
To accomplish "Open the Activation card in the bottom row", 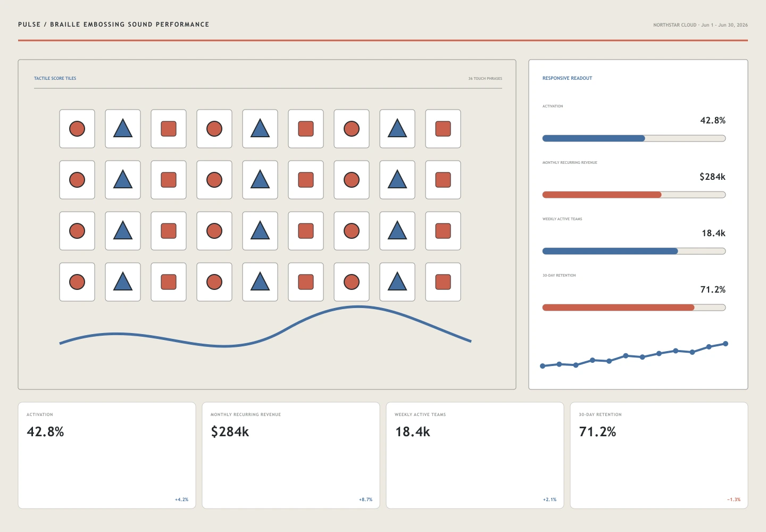I will tap(107, 455).
